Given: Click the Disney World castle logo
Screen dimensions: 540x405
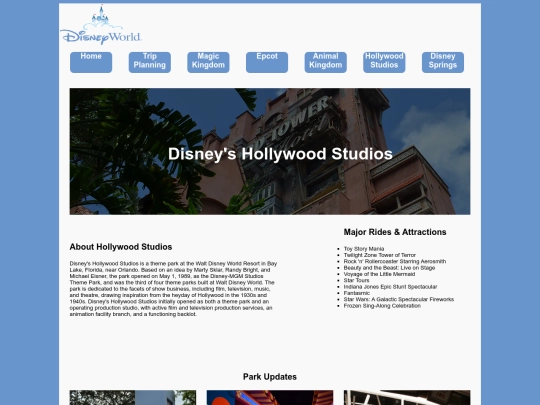Looking at the screenshot, I should click(101, 25).
